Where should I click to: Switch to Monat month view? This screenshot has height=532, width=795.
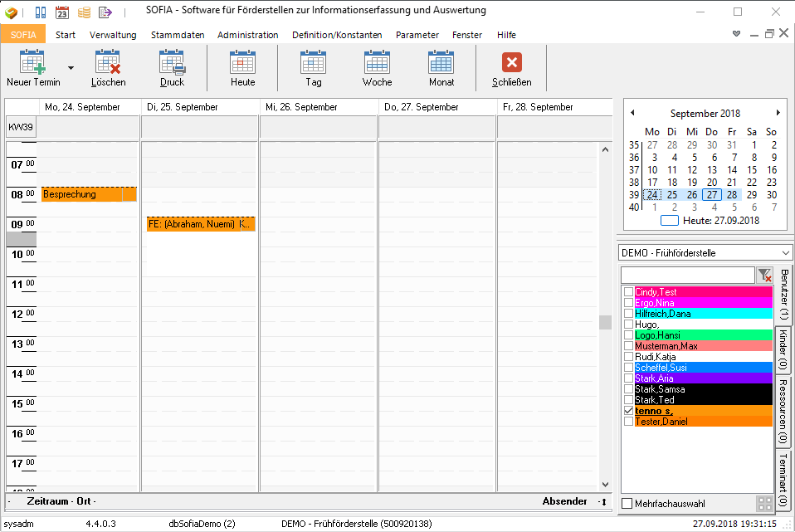pos(441,63)
